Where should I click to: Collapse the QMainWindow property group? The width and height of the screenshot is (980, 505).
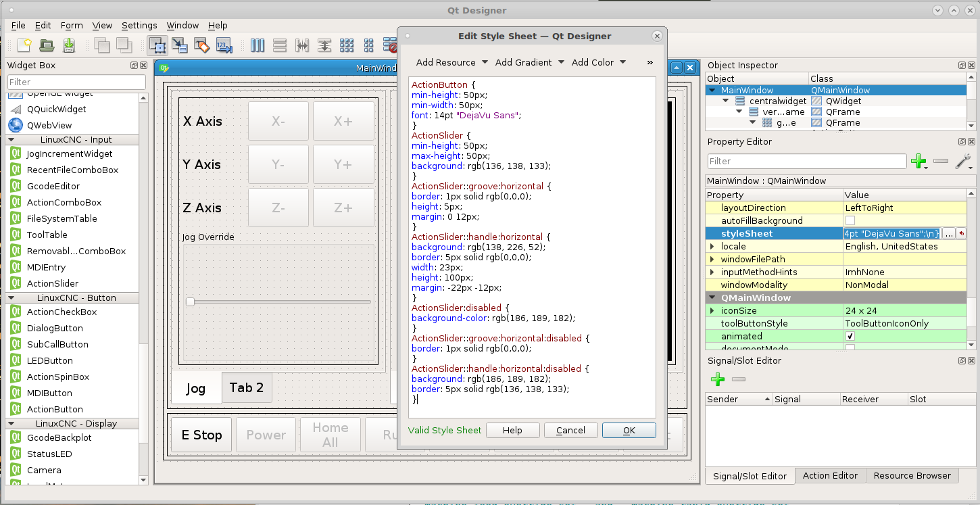[x=712, y=297]
